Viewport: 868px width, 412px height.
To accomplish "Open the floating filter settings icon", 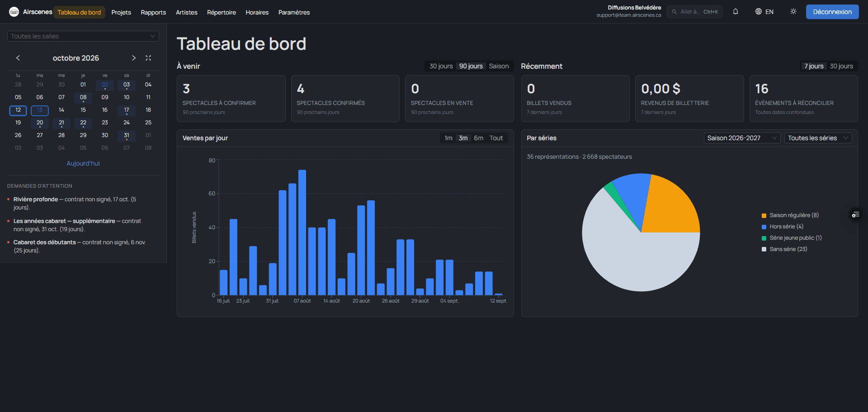I will pyautogui.click(x=856, y=214).
